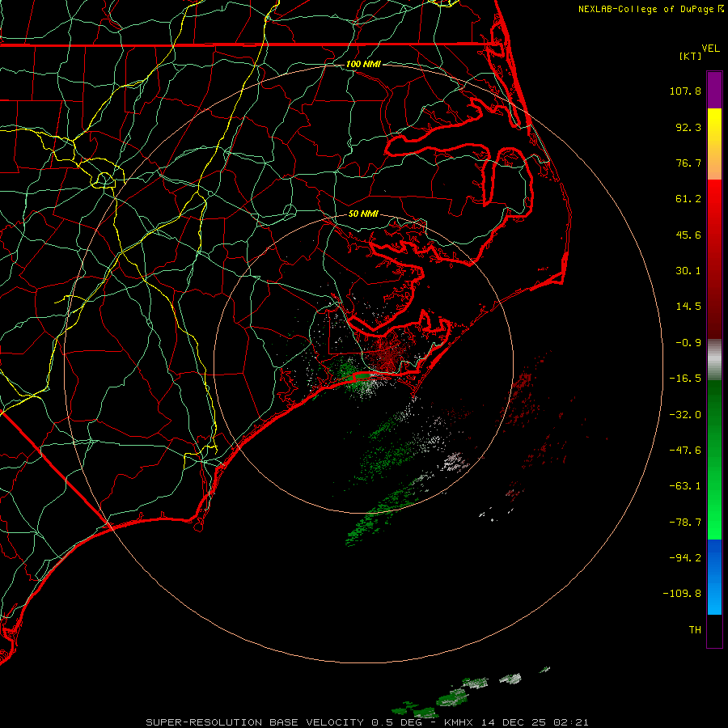Click the -0.9 legend value
The width and height of the screenshot is (728, 728).
tap(688, 343)
